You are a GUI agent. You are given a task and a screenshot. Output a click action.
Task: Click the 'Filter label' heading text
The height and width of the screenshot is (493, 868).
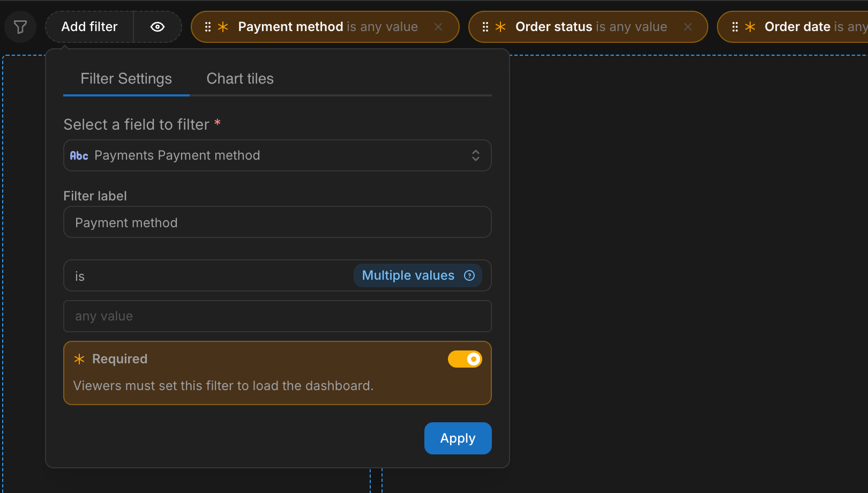95,196
